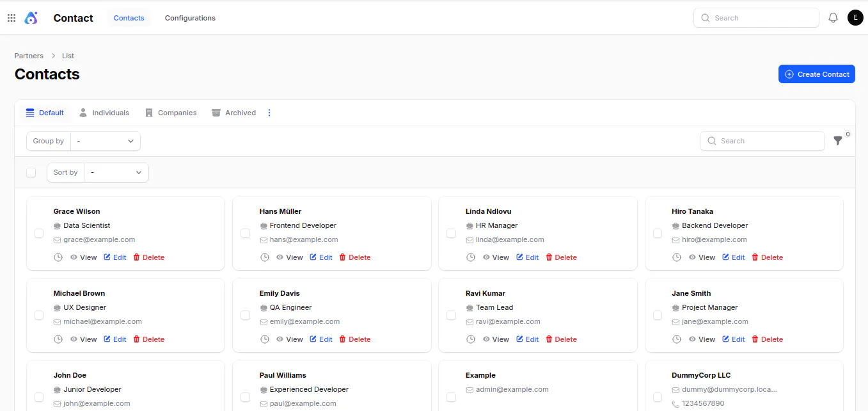Click the name John Doe
868x411 pixels.
(x=70, y=375)
